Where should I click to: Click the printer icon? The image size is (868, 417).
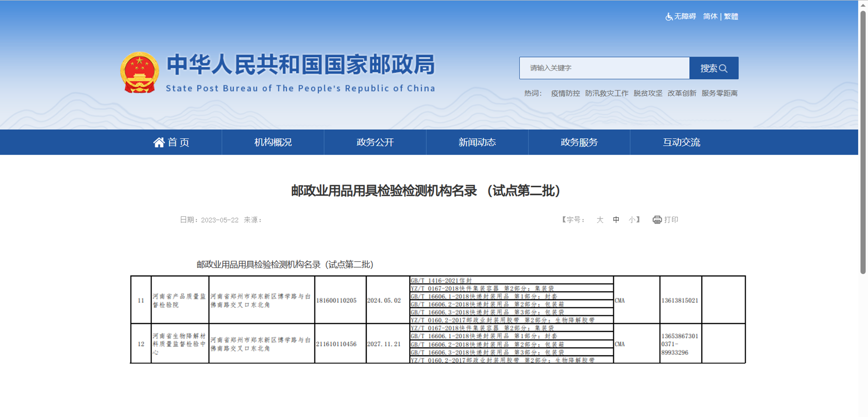(x=657, y=220)
